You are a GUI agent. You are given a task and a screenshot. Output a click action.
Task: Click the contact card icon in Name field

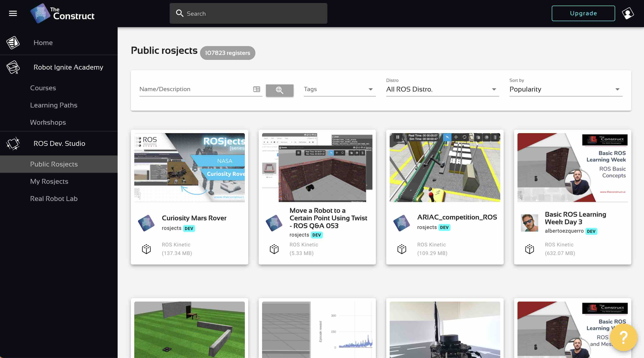pos(256,89)
